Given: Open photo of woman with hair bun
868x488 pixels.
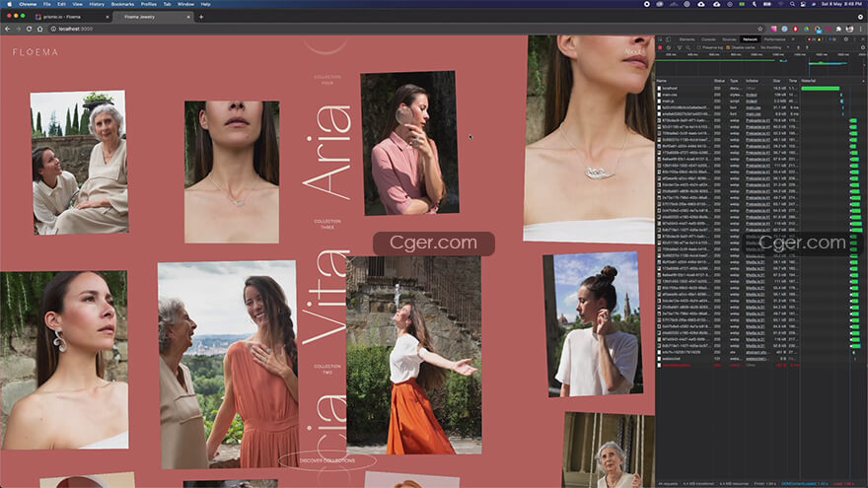Looking at the screenshot, I should click(x=594, y=324).
